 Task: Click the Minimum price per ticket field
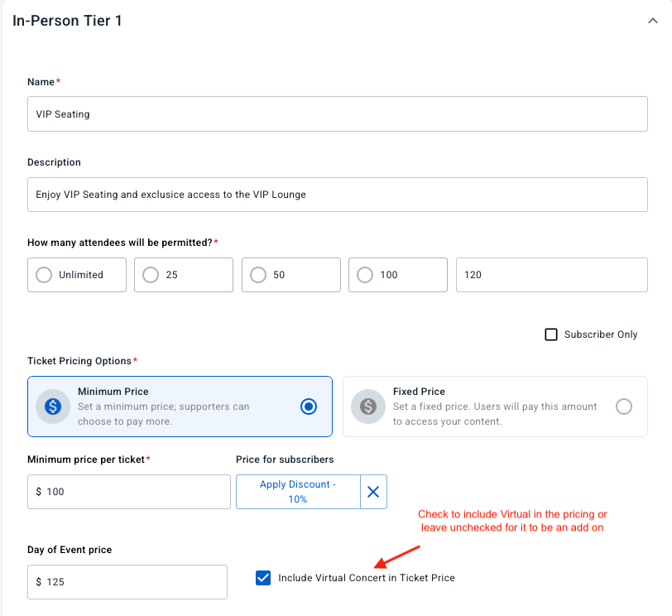coord(129,492)
